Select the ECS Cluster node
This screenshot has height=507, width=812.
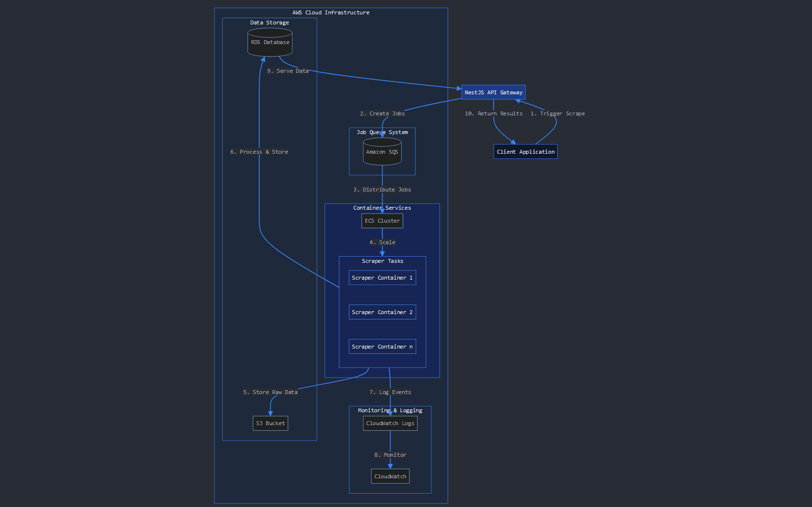pos(382,221)
